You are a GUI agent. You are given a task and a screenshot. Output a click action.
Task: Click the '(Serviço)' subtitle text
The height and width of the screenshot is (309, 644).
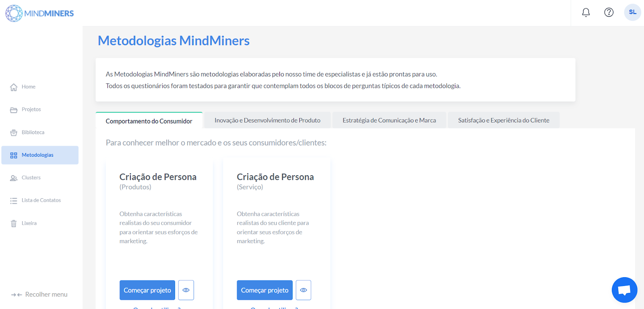pyautogui.click(x=250, y=187)
